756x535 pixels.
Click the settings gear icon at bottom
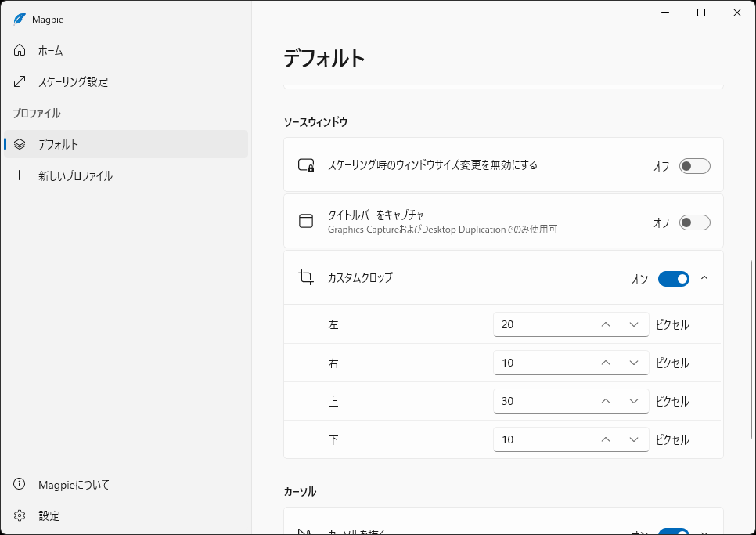20,515
